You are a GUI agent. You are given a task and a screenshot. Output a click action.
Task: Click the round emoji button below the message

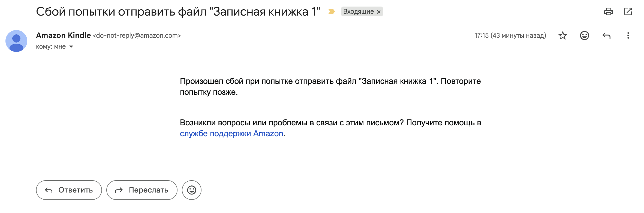coord(192,190)
